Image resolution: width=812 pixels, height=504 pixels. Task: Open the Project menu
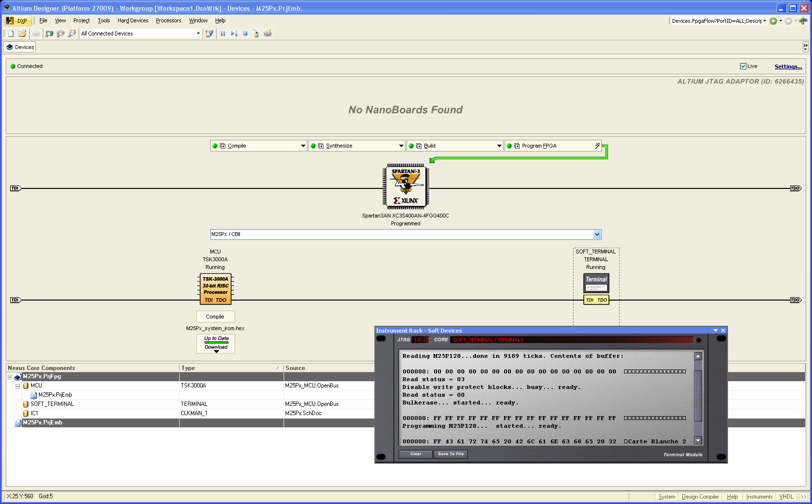point(82,20)
